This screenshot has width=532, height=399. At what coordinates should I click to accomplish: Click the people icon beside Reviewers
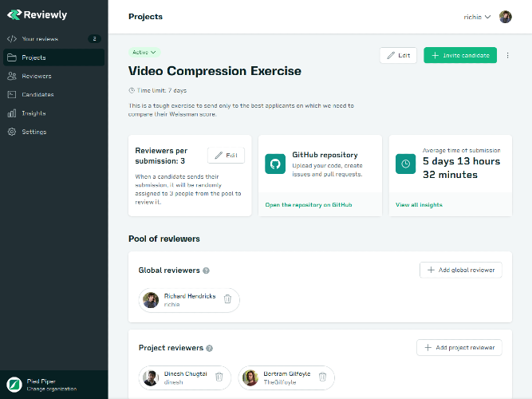[x=12, y=76]
